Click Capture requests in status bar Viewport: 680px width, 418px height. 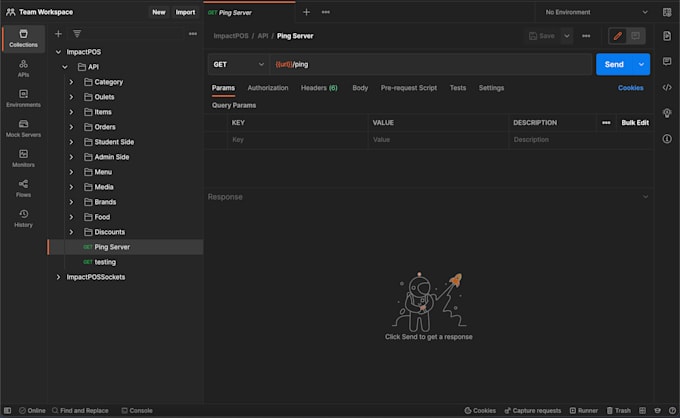533,410
